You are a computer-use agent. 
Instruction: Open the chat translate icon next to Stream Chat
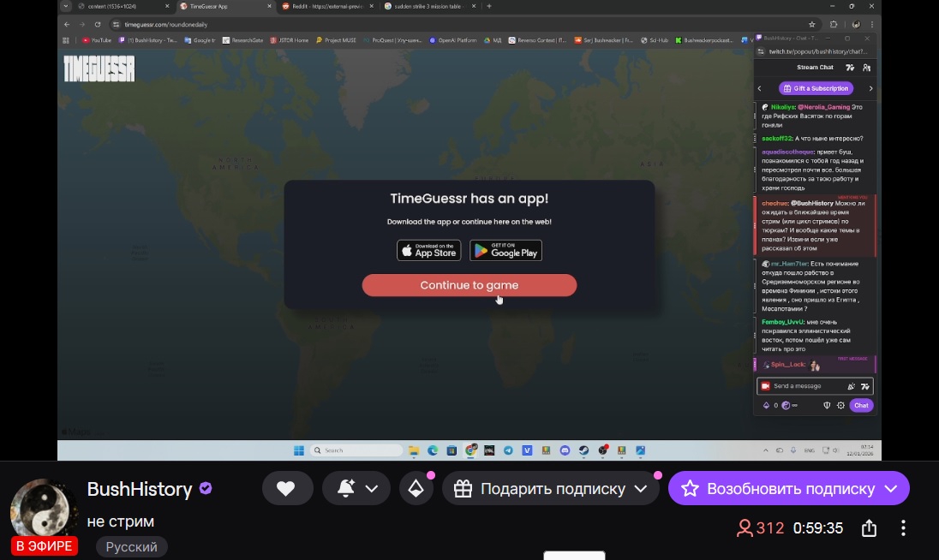850,68
